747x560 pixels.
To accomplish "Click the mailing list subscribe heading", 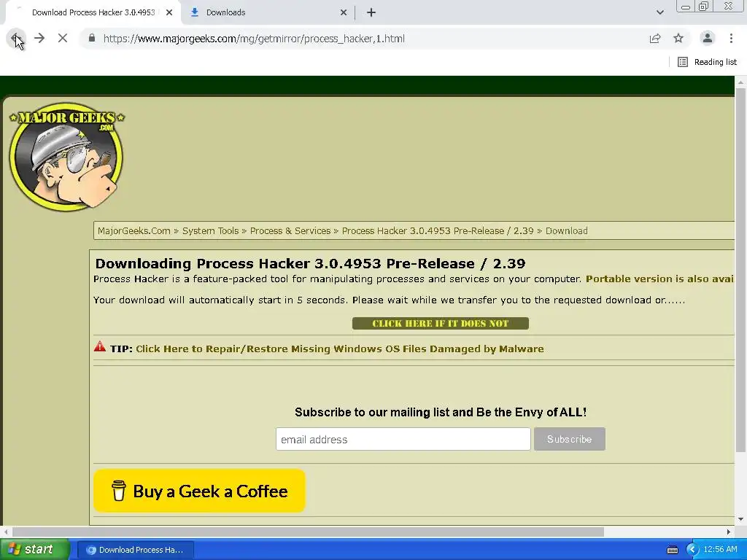I will click(440, 413).
